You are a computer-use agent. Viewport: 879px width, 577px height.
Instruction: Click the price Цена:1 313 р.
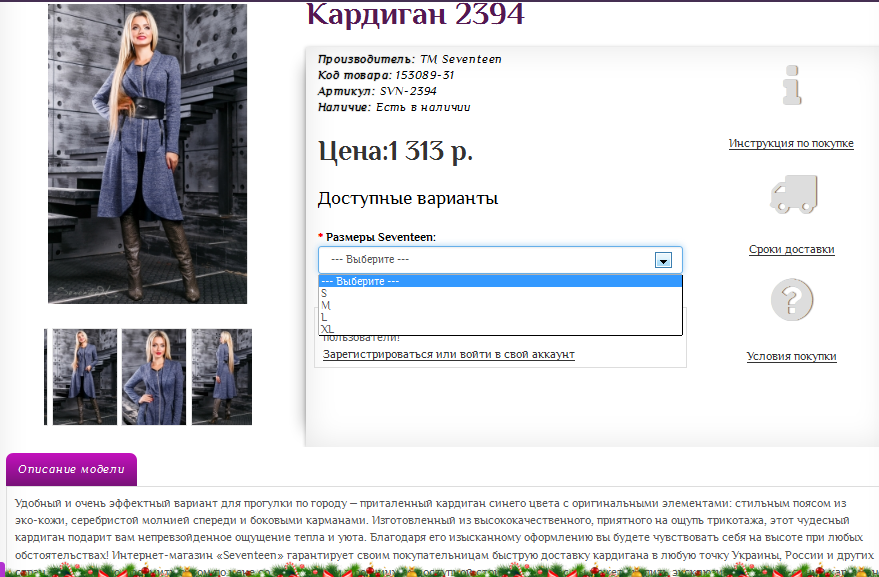click(x=396, y=151)
